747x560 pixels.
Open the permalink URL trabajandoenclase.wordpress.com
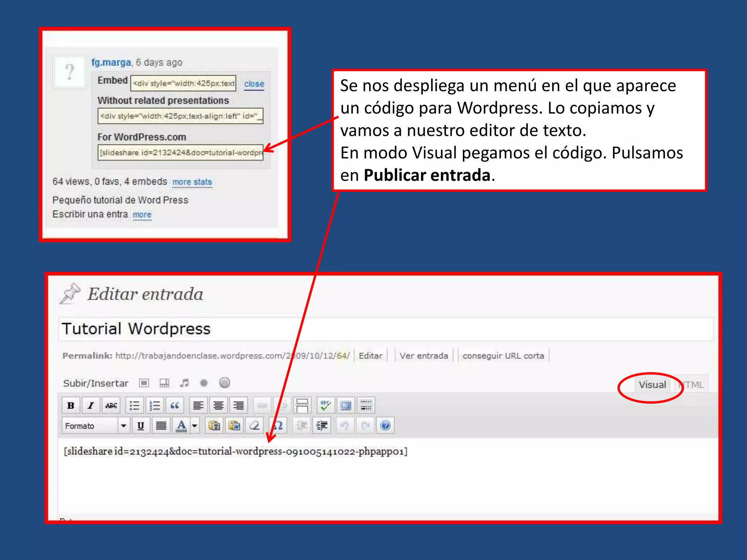[233, 355]
